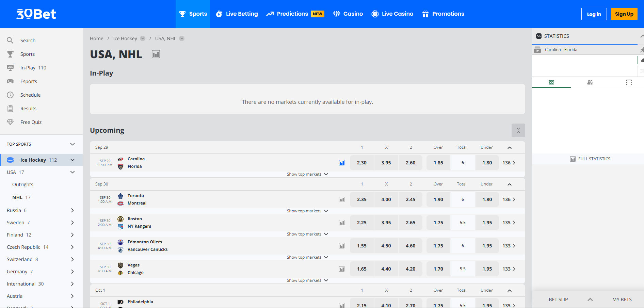
Task: Open statistics icon for Boston vs NY Rangers
Action: [x=342, y=223]
